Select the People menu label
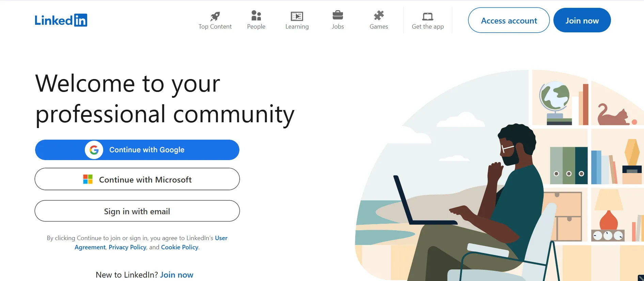The image size is (644, 281). (x=256, y=27)
